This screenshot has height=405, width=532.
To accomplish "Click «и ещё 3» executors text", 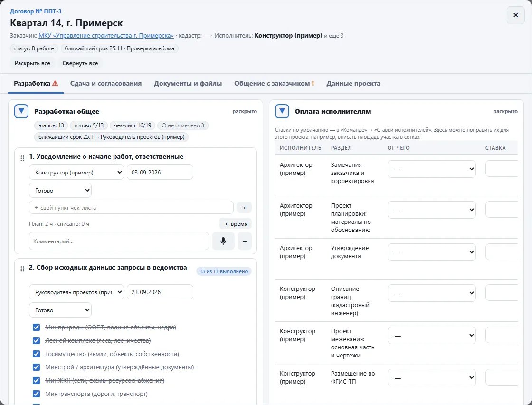I will [333, 36].
